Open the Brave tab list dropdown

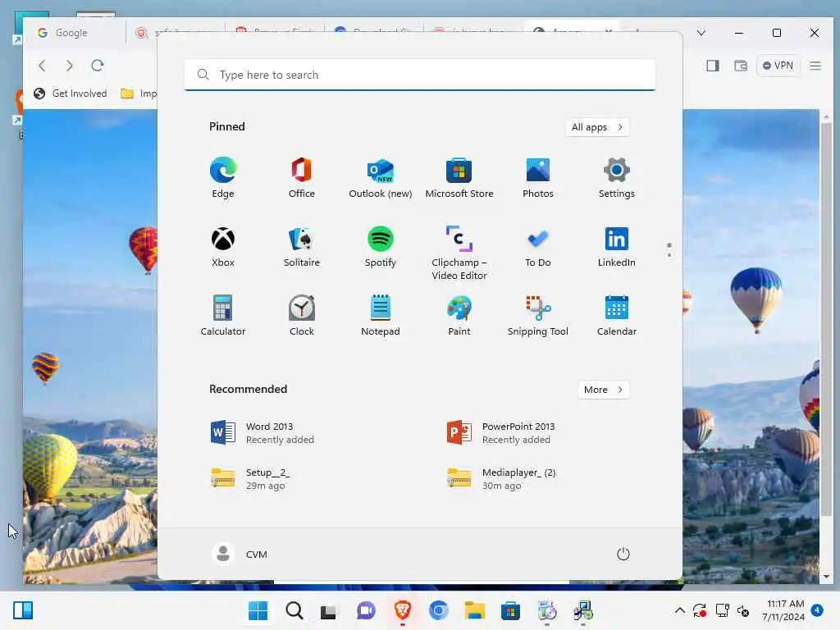[701, 33]
